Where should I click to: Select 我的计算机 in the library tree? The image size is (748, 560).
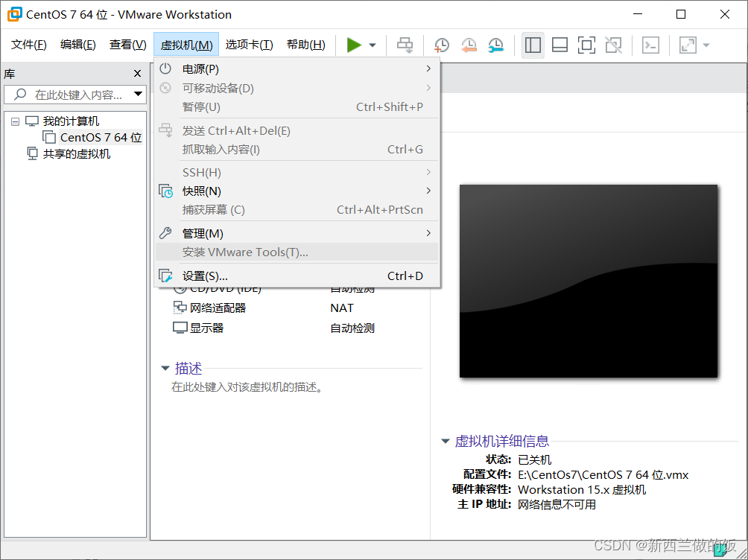(71, 121)
